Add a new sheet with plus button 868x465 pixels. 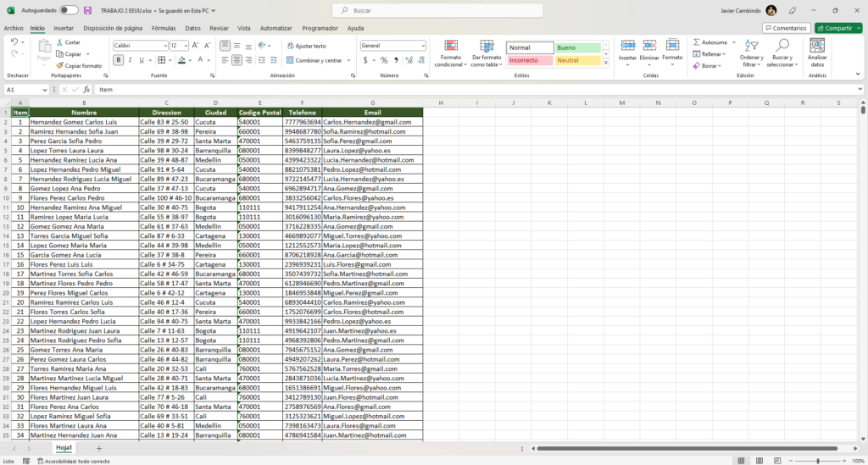99,448
